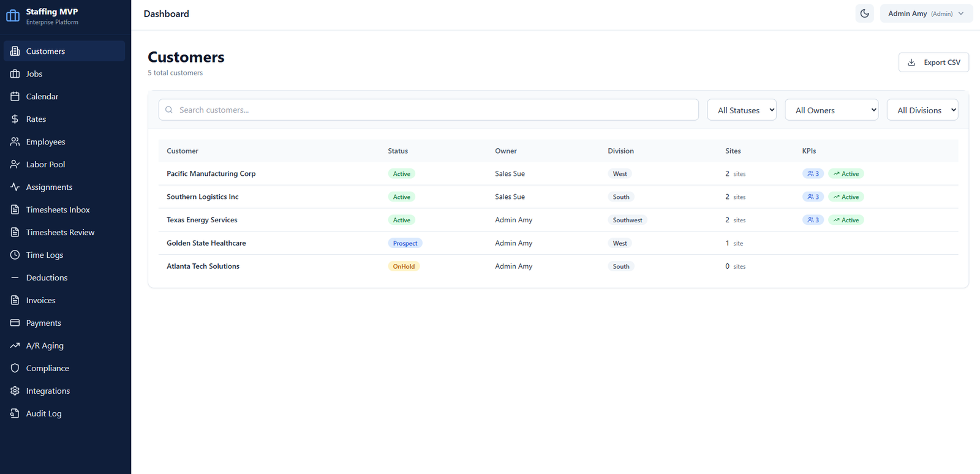This screenshot has width=980, height=474.
Task: Click the Labor Pool person-check icon
Action: coord(15,164)
